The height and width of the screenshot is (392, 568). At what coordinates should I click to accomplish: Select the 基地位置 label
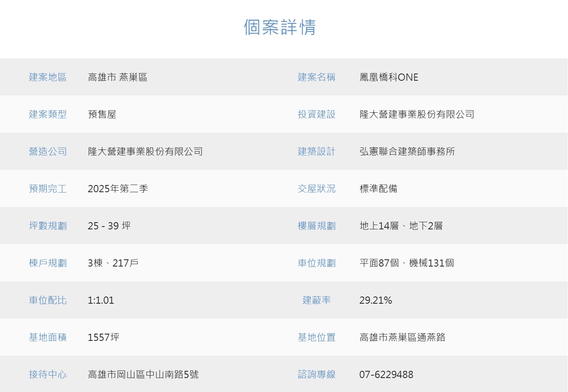[317, 337]
